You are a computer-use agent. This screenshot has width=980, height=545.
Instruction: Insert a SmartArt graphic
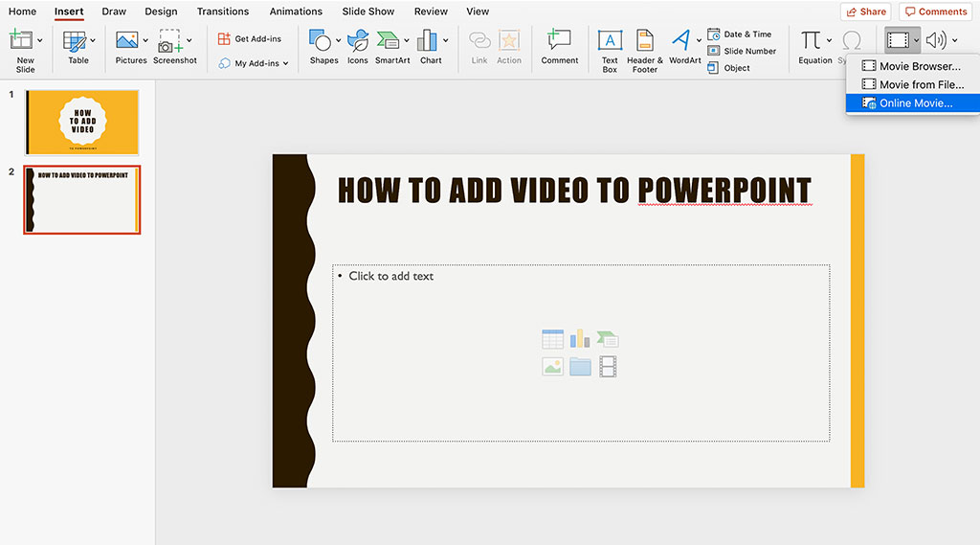[389, 40]
